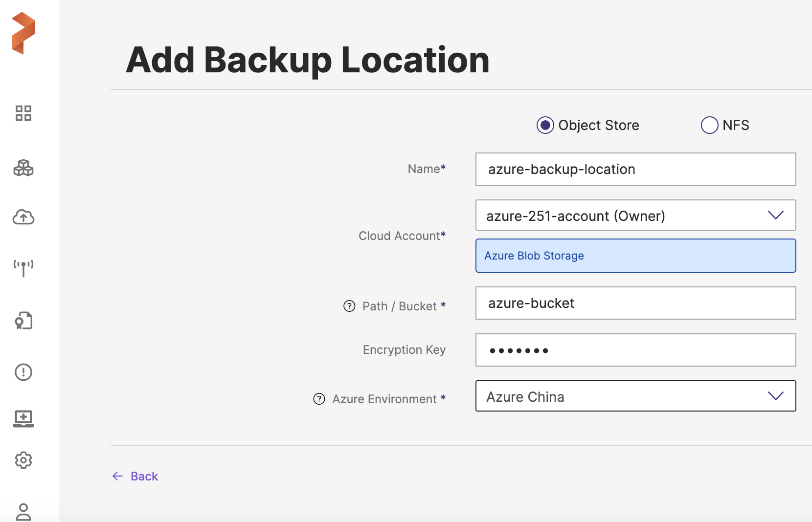This screenshot has height=522, width=812.
Task: Open the clusters cubes icon
Action: click(x=23, y=168)
